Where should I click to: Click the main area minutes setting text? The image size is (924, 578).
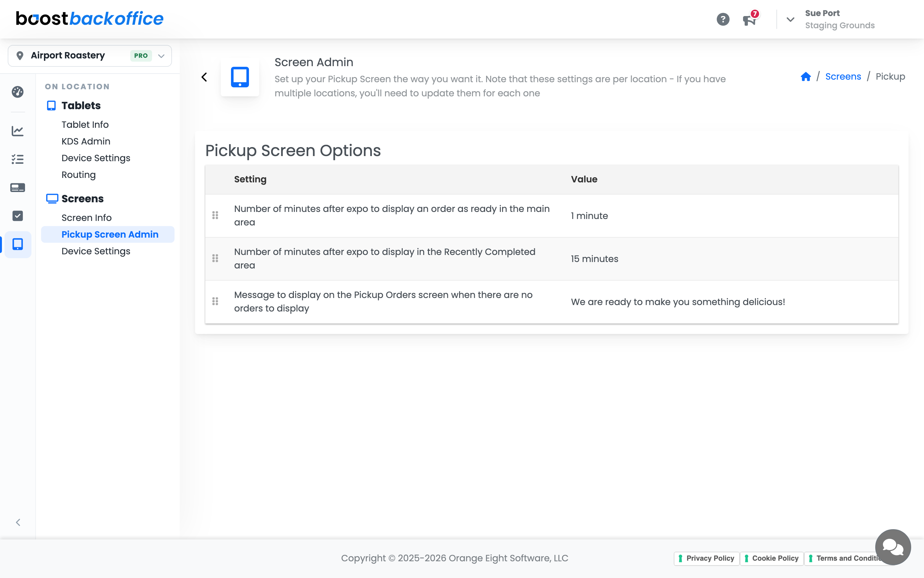click(392, 215)
